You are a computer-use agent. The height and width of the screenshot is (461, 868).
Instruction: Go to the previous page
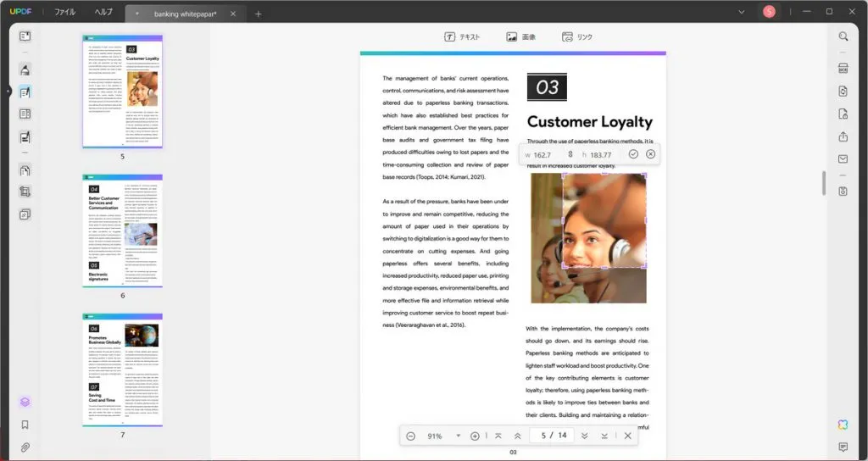pos(518,436)
